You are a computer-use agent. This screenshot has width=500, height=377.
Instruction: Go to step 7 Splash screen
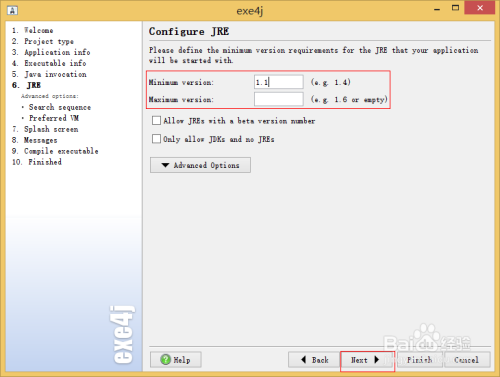click(45, 129)
